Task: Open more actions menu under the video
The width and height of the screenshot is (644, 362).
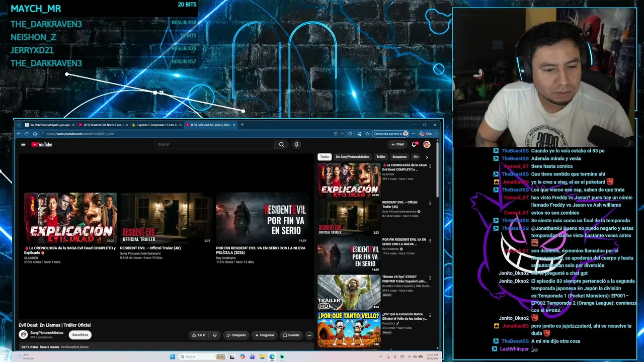Action: (309, 335)
